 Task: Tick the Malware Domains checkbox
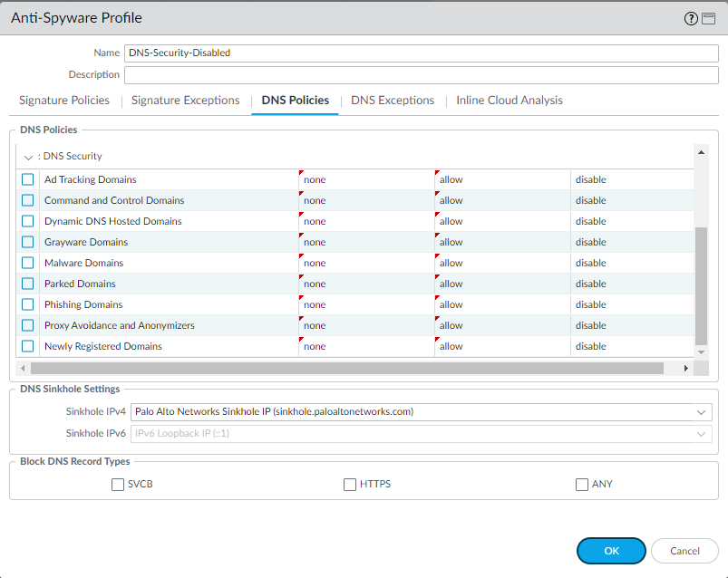pyautogui.click(x=28, y=263)
